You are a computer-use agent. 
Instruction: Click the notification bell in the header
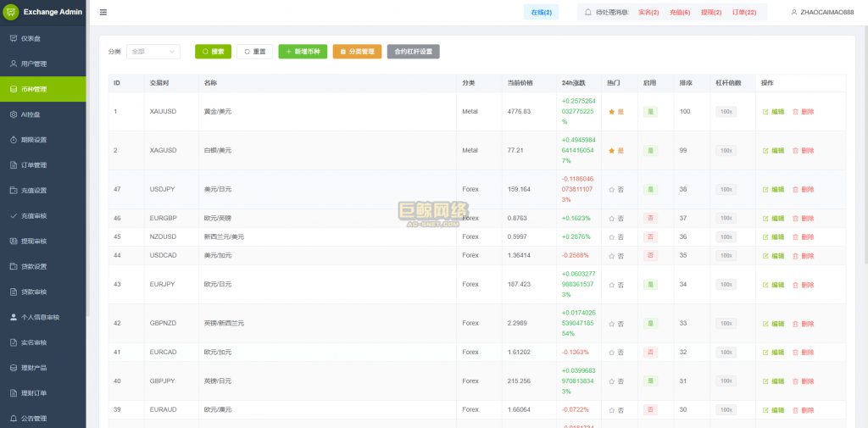588,12
